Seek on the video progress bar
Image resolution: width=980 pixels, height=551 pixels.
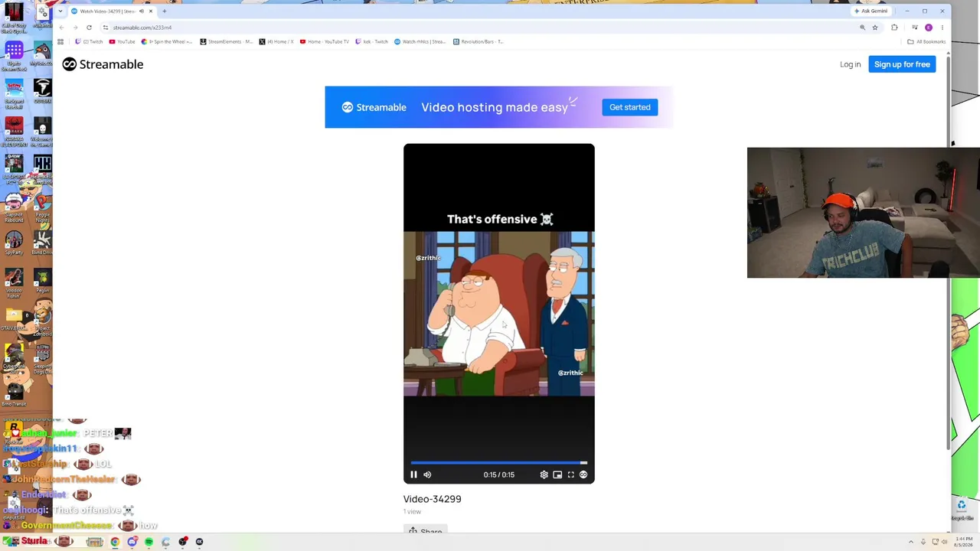[498, 462]
